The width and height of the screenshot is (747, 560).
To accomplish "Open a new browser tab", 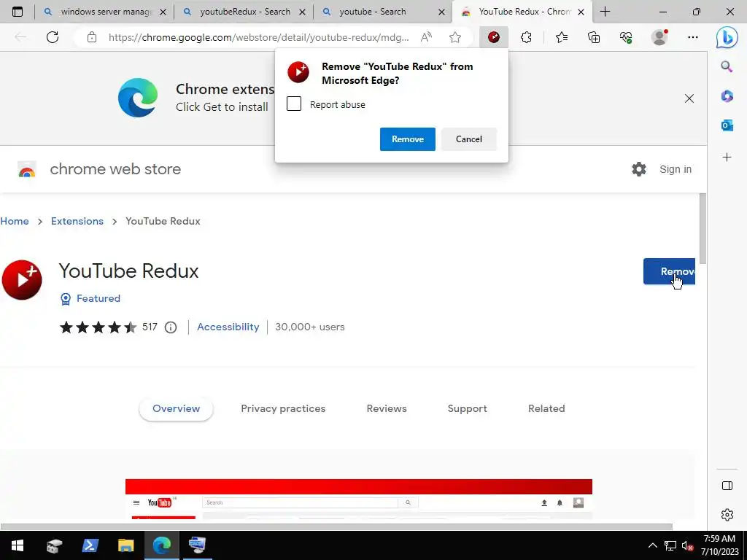I will pyautogui.click(x=605, y=12).
